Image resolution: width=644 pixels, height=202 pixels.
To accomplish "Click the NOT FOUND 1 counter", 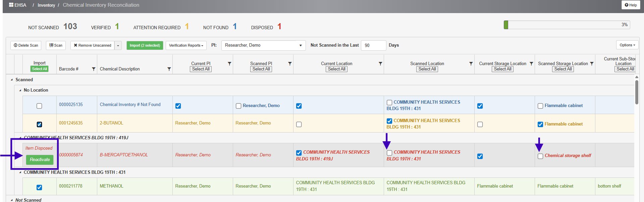I will pos(220,27).
